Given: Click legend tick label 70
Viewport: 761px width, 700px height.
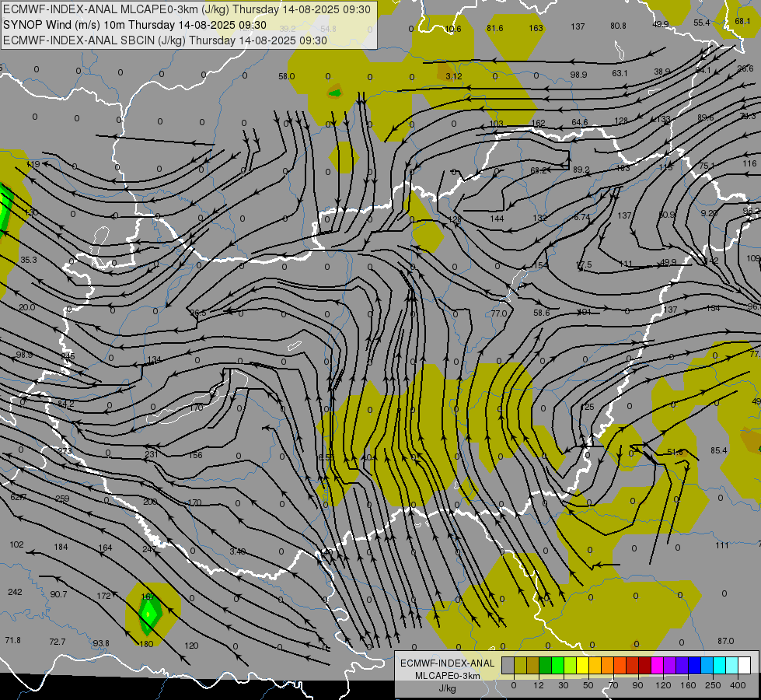Looking at the screenshot, I should tap(613, 685).
